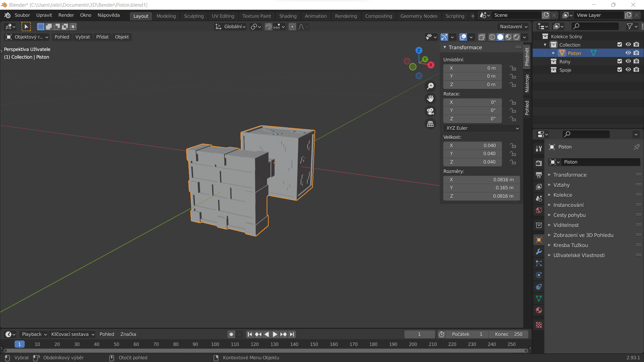Image resolution: width=644 pixels, height=362 pixels.
Task: Open Physics Properties icon
Action: point(539,275)
